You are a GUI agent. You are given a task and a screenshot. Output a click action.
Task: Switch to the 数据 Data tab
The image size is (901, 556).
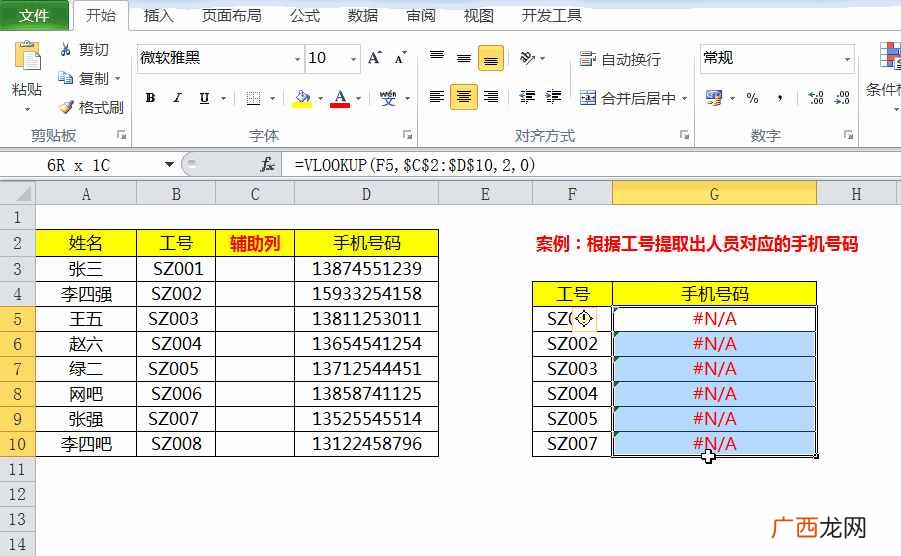point(363,16)
